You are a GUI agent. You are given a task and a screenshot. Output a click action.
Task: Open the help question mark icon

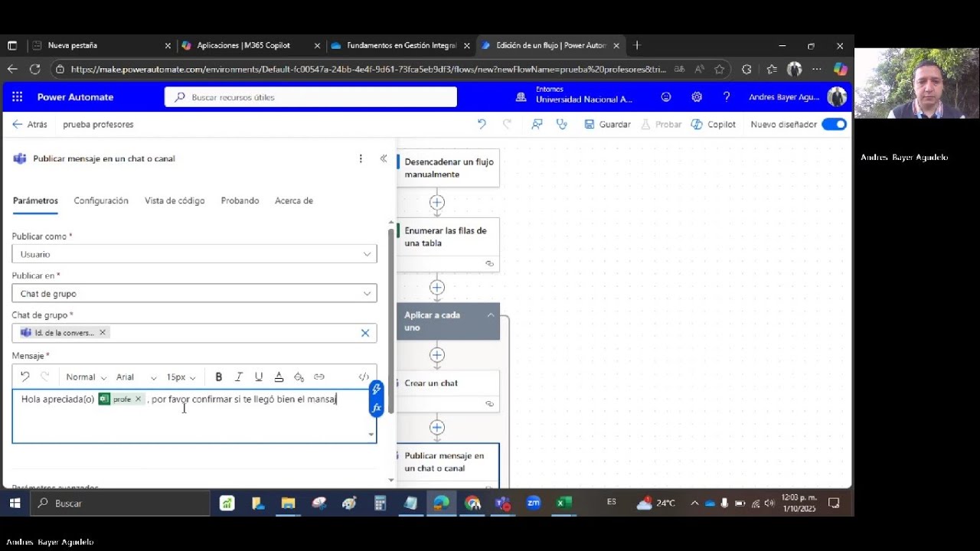click(x=727, y=97)
